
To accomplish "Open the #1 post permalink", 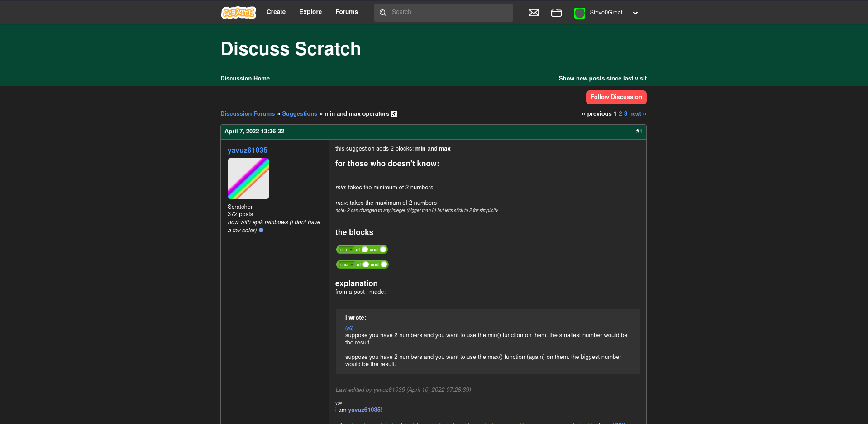I will (639, 132).
